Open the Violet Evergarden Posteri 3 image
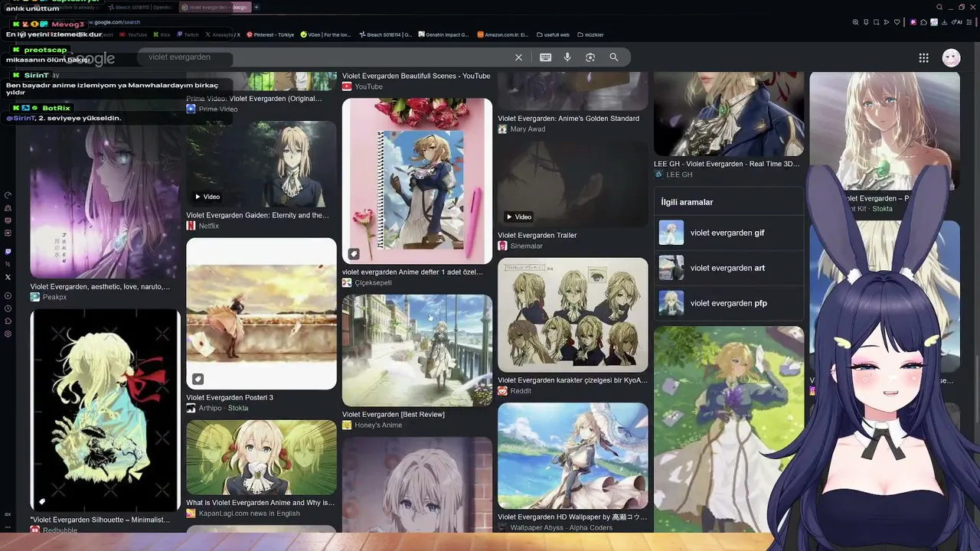The height and width of the screenshot is (551, 980). point(261,314)
